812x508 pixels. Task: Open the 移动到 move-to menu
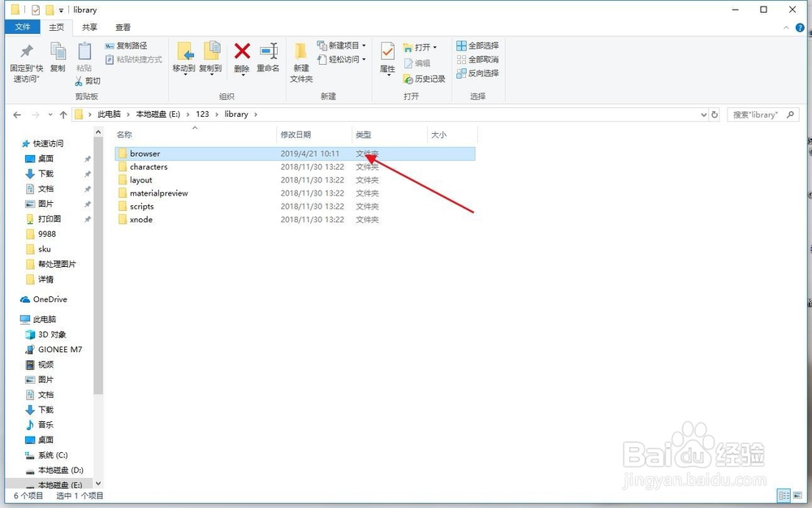pos(184,58)
